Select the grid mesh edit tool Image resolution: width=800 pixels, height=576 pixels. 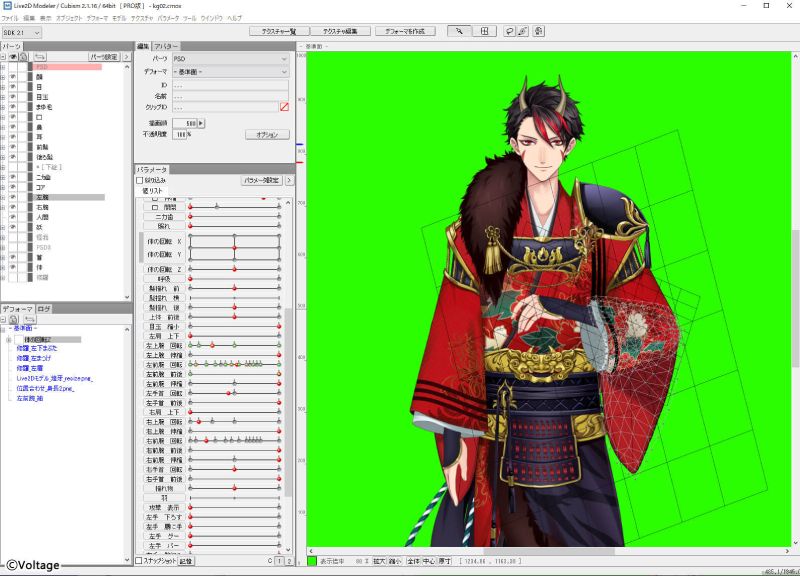pyautogui.click(x=485, y=31)
